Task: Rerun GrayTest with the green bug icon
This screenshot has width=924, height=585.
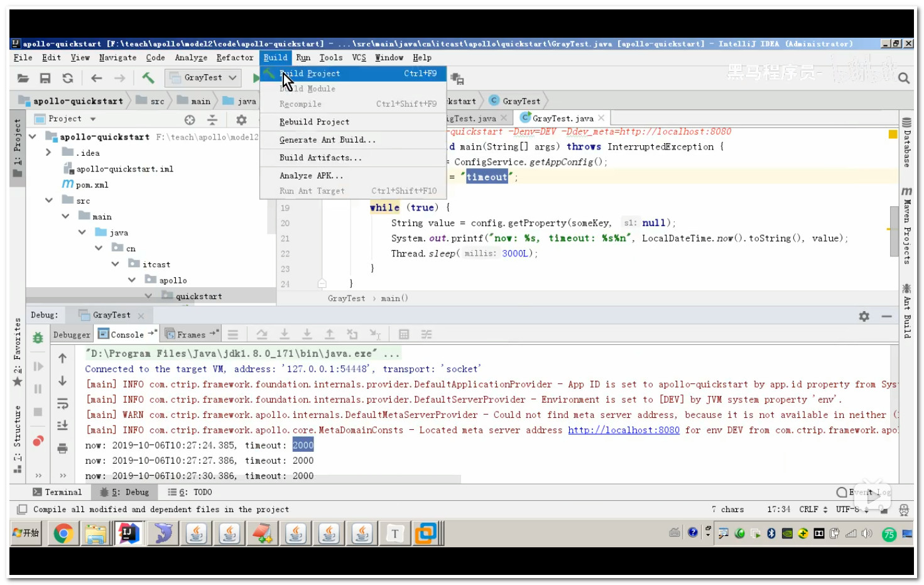Action: click(x=38, y=338)
